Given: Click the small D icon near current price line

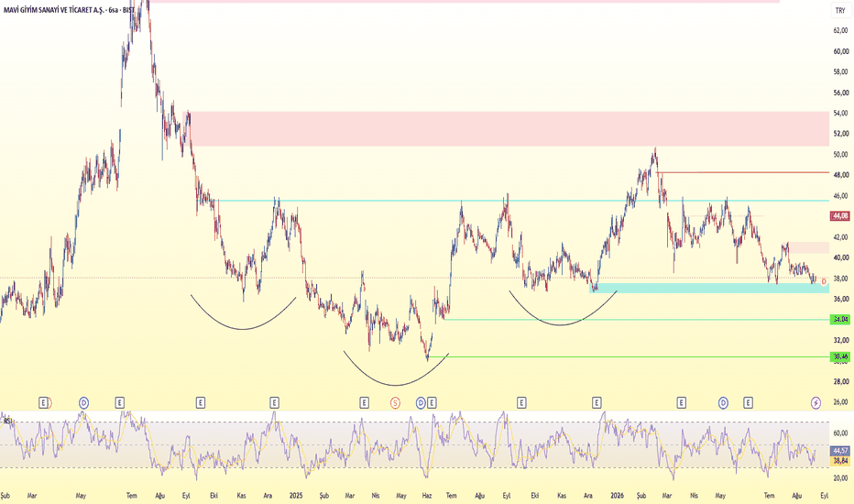Looking at the screenshot, I should click(x=824, y=281).
